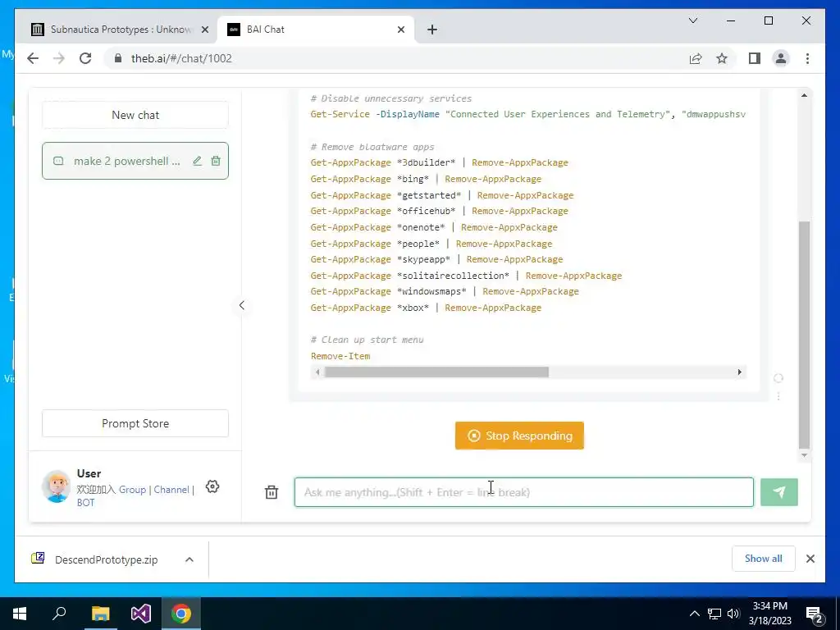840x630 pixels.
Task: View site information lock icon
Action: tap(118, 58)
